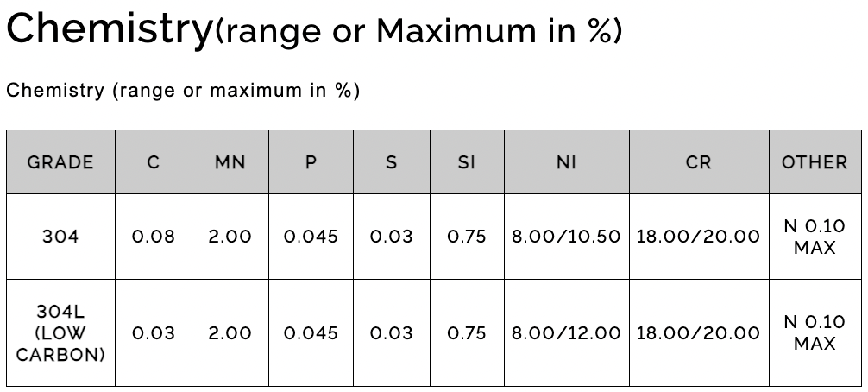Select 304L carbon value 0.03
The width and height of the screenshot is (868, 392).
(x=153, y=333)
